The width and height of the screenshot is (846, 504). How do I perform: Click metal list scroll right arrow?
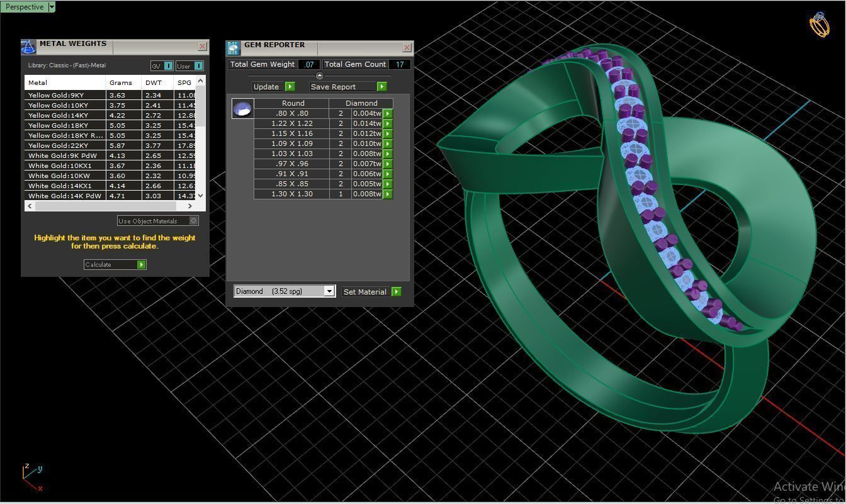pyautogui.click(x=191, y=206)
